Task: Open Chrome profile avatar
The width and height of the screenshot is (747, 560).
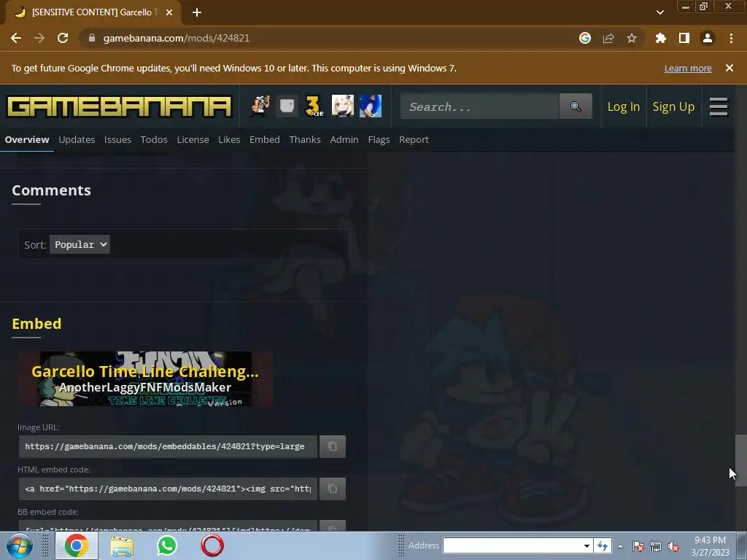Action: [x=708, y=38]
